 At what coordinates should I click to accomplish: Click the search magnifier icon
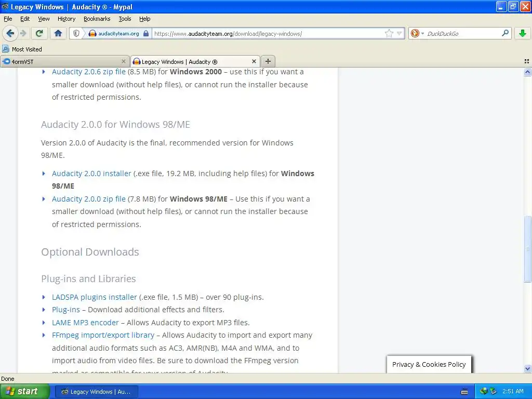[x=505, y=33]
